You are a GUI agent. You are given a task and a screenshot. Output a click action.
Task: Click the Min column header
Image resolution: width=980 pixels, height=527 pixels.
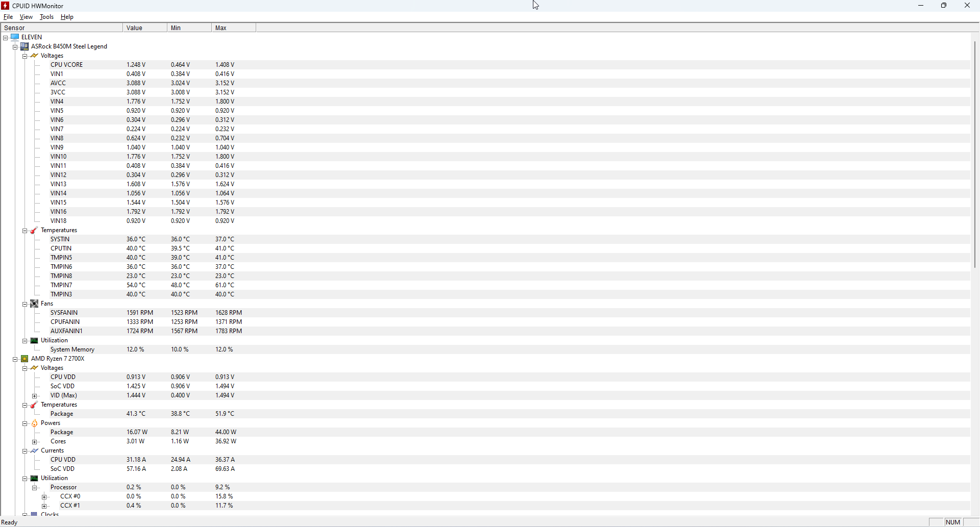click(x=189, y=28)
